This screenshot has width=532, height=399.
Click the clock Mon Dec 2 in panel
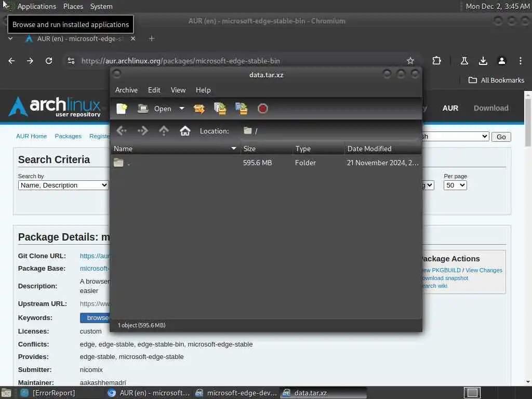pos(497,6)
